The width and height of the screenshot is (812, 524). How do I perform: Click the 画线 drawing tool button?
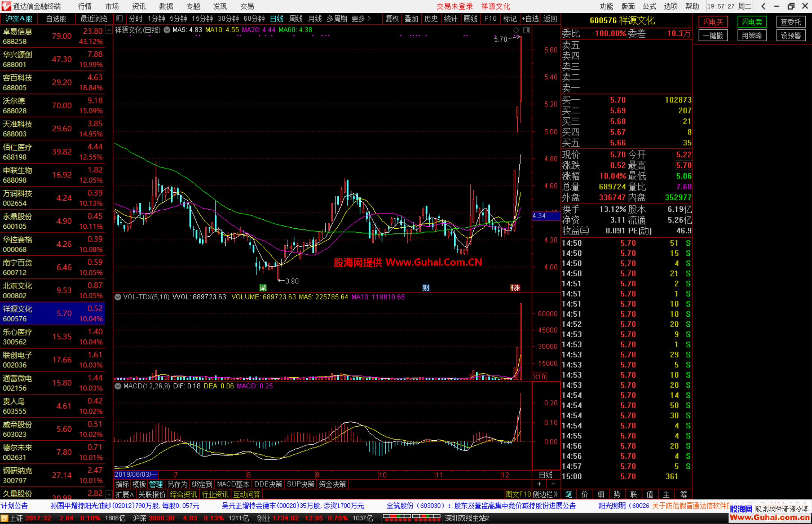pyautogui.click(x=470, y=18)
